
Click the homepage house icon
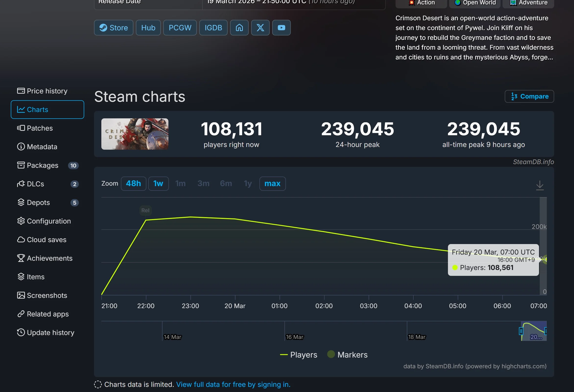pyautogui.click(x=239, y=28)
